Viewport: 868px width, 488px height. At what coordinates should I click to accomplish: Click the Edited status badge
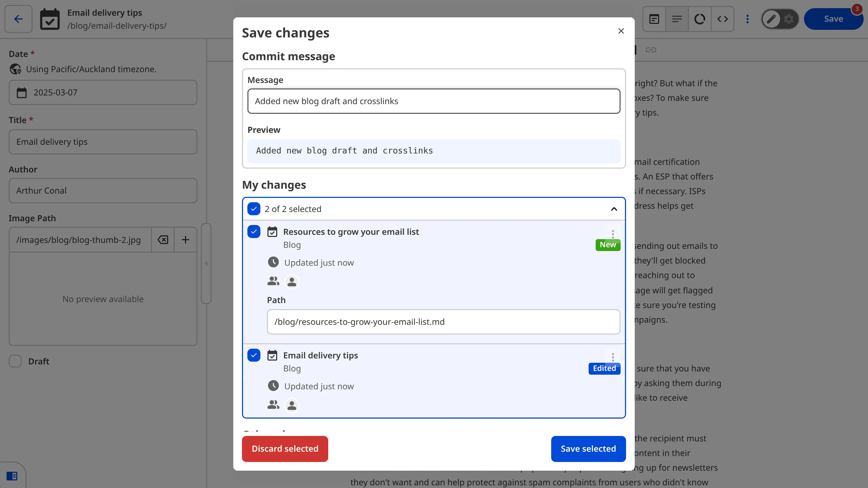(604, 368)
